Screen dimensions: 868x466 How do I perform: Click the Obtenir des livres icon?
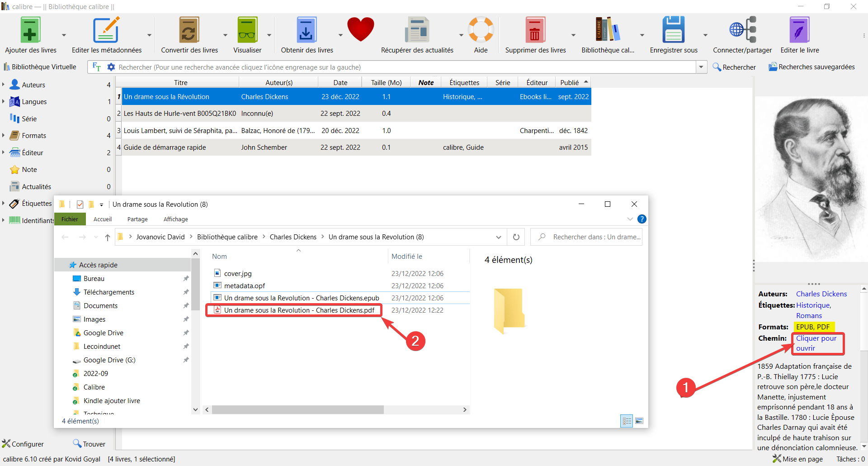(x=307, y=30)
